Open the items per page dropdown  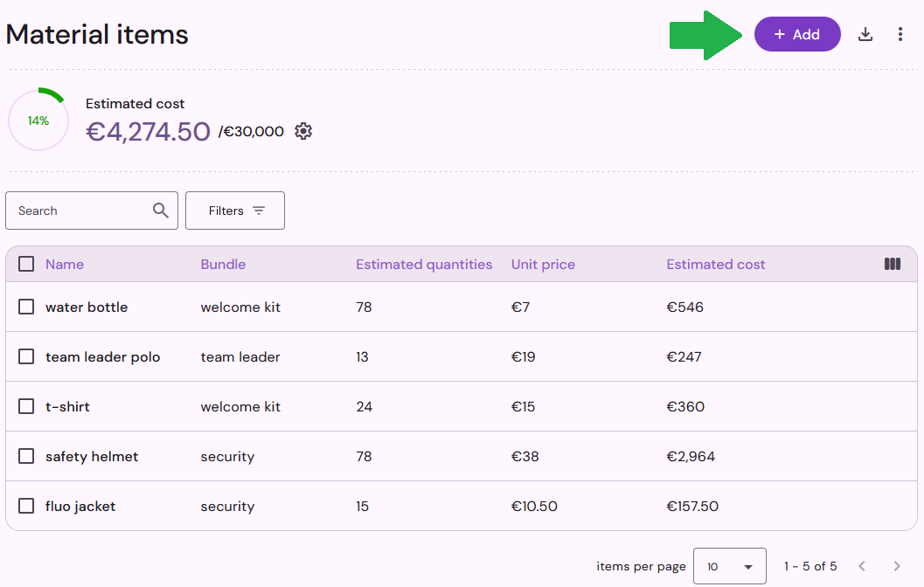point(730,566)
